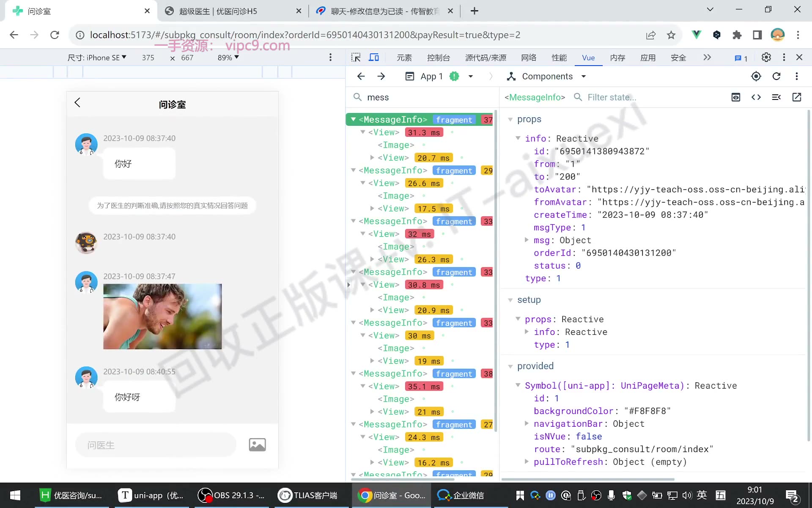Viewport: 812px width, 508px height.
Task: Switch to the 元素 tab
Action: (x=404, y=58)
